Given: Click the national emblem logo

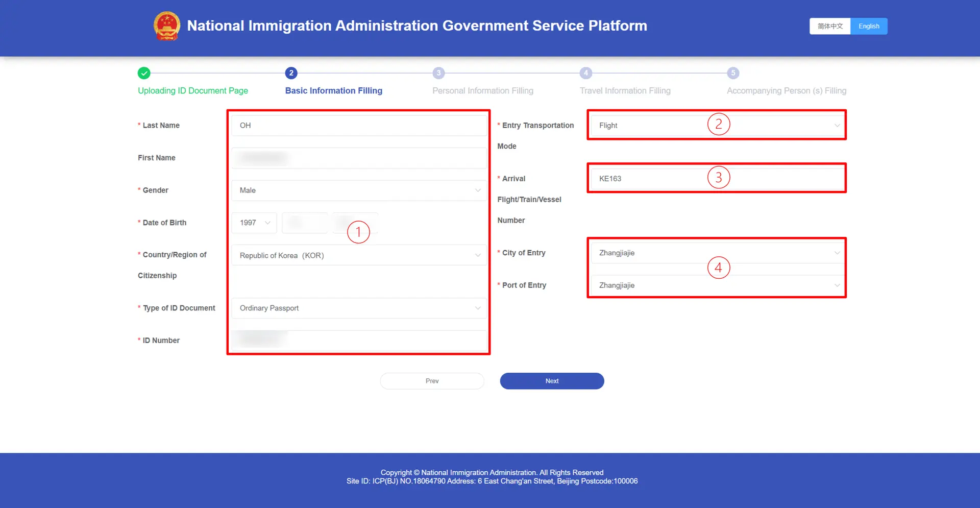Looking at the screenshot, I should point(167,26).
